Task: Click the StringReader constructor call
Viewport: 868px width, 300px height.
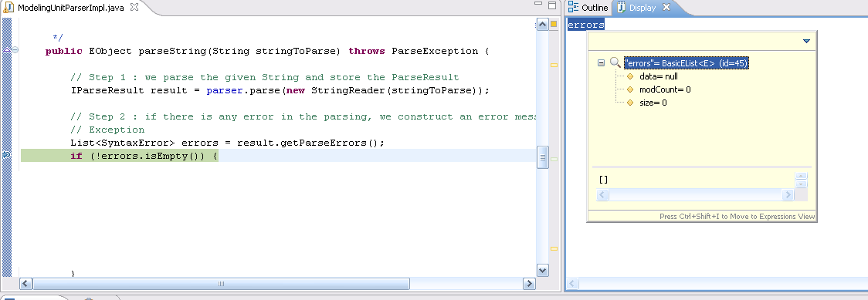Action: (x=348, y=90)
